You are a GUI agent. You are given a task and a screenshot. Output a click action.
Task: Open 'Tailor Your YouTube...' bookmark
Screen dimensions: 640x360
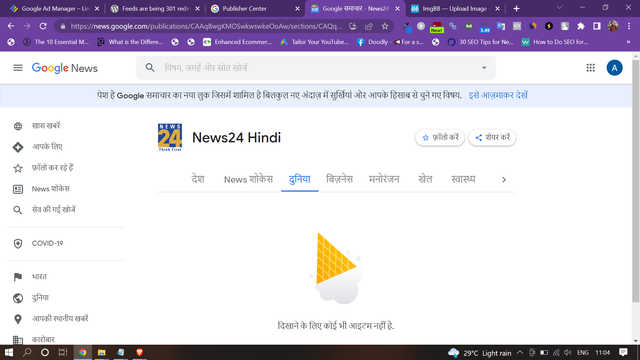point(314,42)
